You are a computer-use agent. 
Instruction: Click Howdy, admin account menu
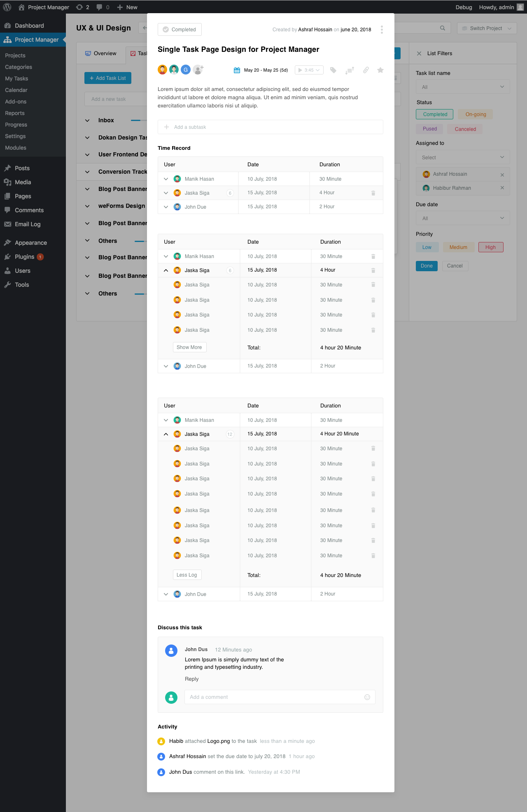click(x=501, y=7)
